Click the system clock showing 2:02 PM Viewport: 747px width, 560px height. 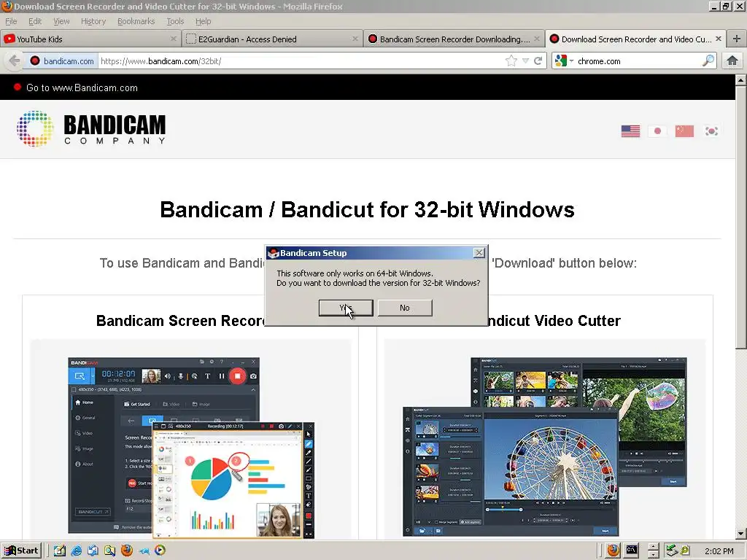(x=719, y=551)
